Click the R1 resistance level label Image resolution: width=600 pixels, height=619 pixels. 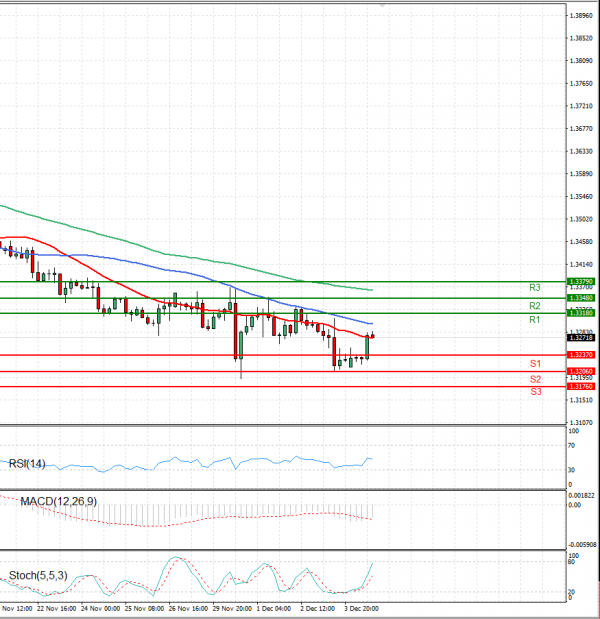535,320
